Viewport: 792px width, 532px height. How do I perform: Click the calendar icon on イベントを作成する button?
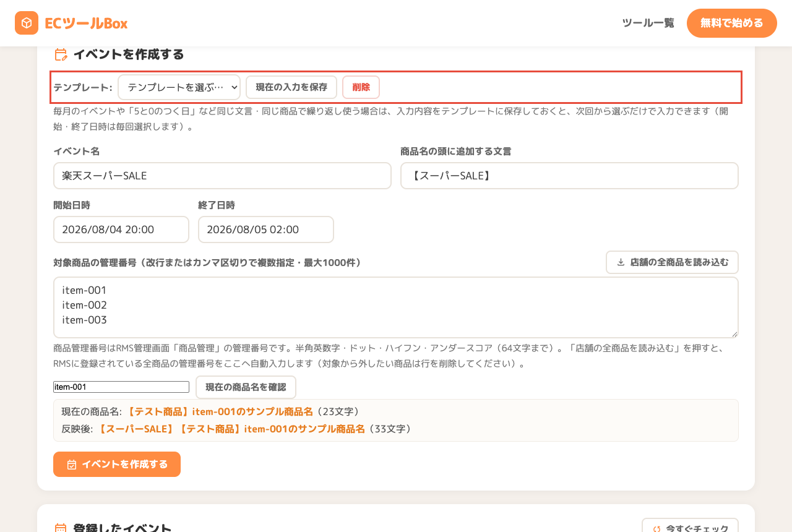click(x=72, y=465)
